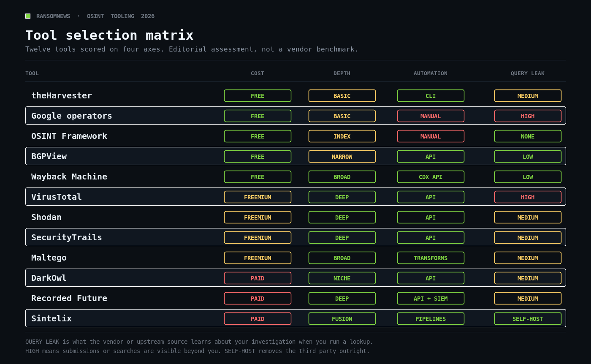The image size is (591, 364).
Task: Click SecurityTrails' FREEMIUM cost badge
Action: (x=258, y=238)
